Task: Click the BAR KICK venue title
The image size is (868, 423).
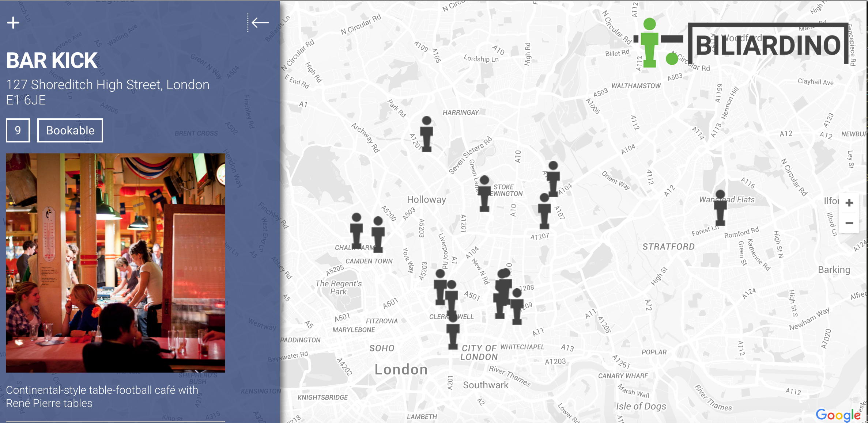Action: (52, 60)
